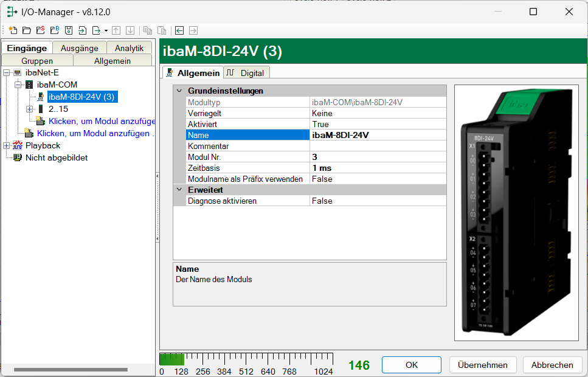Switch to the Ausgänge tab
This screenshot has width=588, height=377.
pos(80,48)
